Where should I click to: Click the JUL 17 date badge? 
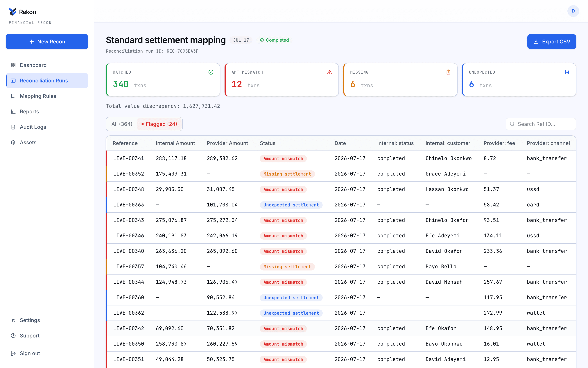coord(241,40)
